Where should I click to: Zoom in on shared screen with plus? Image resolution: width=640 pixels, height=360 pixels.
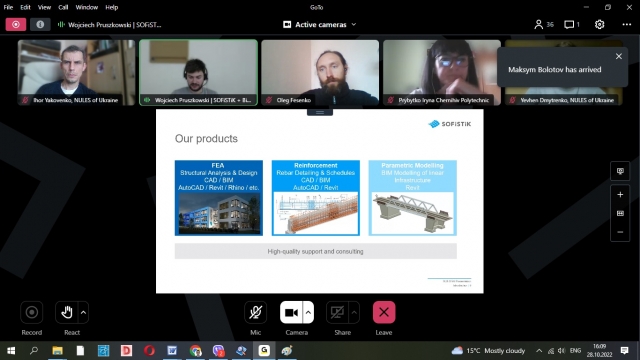pos(620,195)
